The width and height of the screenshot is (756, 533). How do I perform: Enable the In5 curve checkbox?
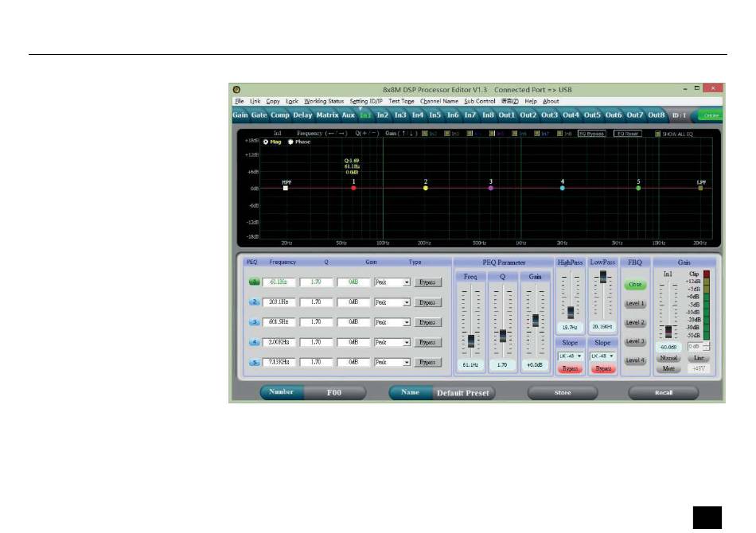pos(492,134)
